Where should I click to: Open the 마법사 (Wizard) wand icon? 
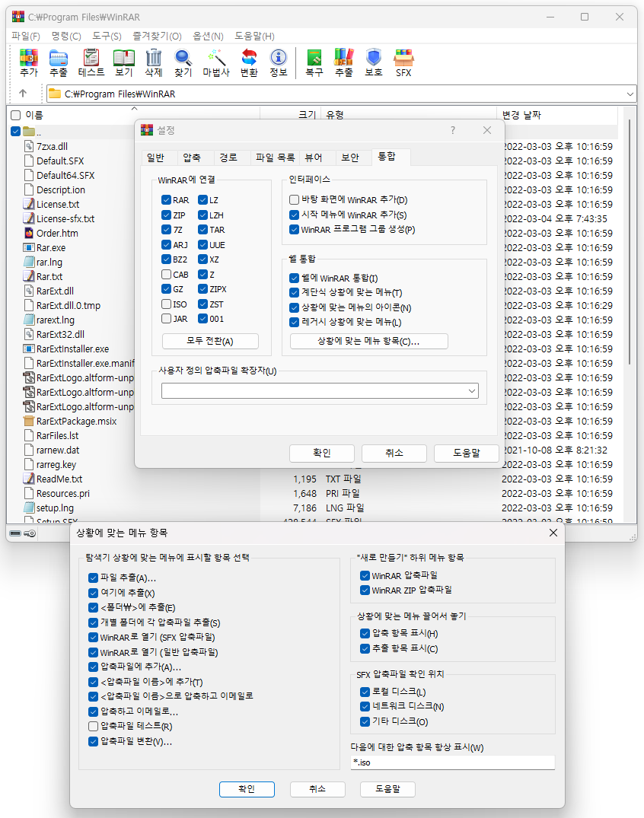point(216,62)
